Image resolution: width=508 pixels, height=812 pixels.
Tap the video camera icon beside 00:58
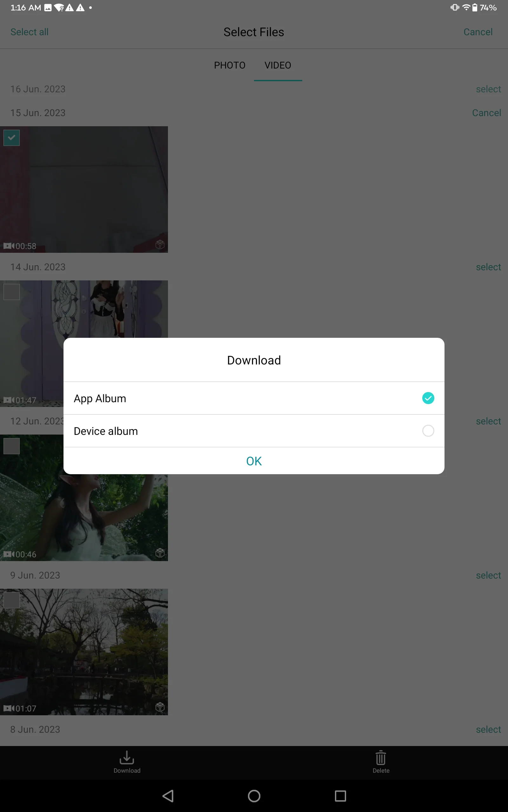pyautogui.click(x=9, y=246)
